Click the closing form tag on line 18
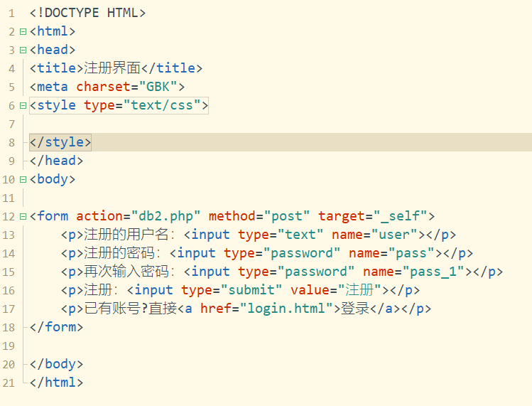The width and height of the screenshot is (532, 406). [x=57, y=327]
